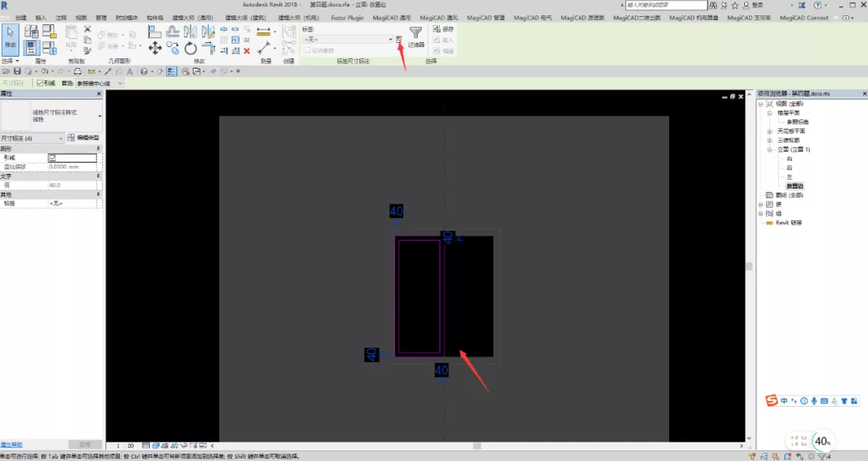
Task: Click the Mirror draw axis icon
Action: click(x=208, y=32)
